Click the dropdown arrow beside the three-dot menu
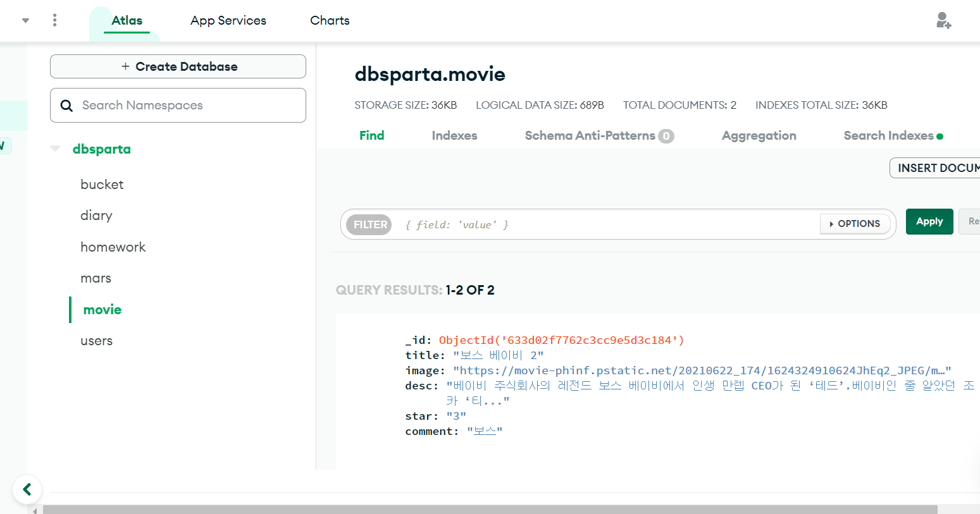The width and height of the screenshot is (980, 514). (25, 21)
